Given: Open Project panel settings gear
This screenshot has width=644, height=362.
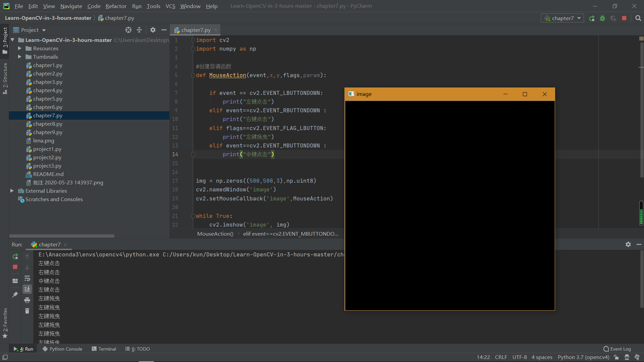Looking at the screenshot, I should click(x=153, y=30).
